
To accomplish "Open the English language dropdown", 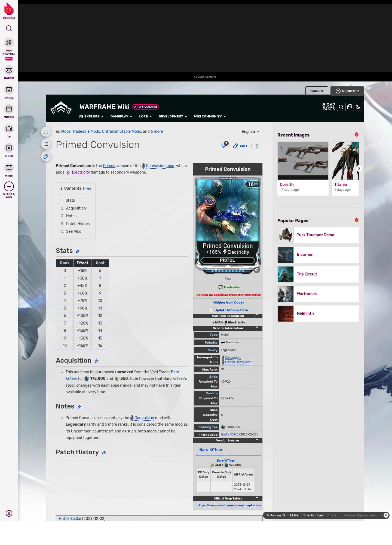I will pos(250,132).
